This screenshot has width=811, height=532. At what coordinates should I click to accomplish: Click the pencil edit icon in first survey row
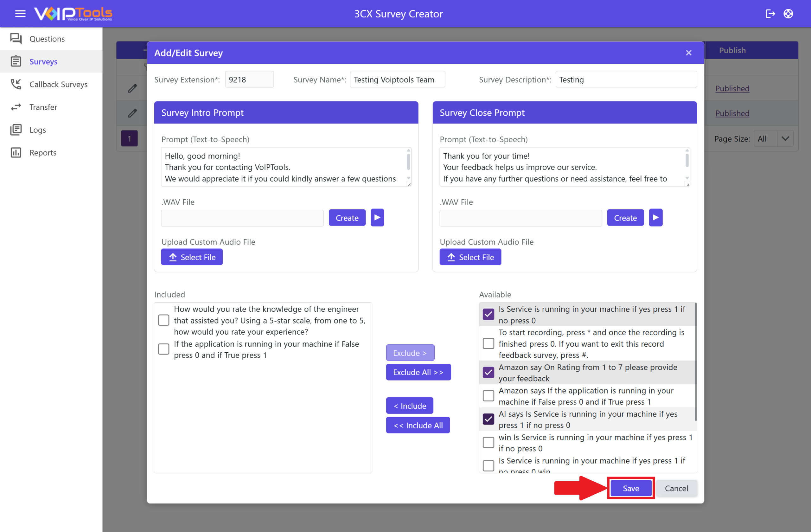[132, 88]
